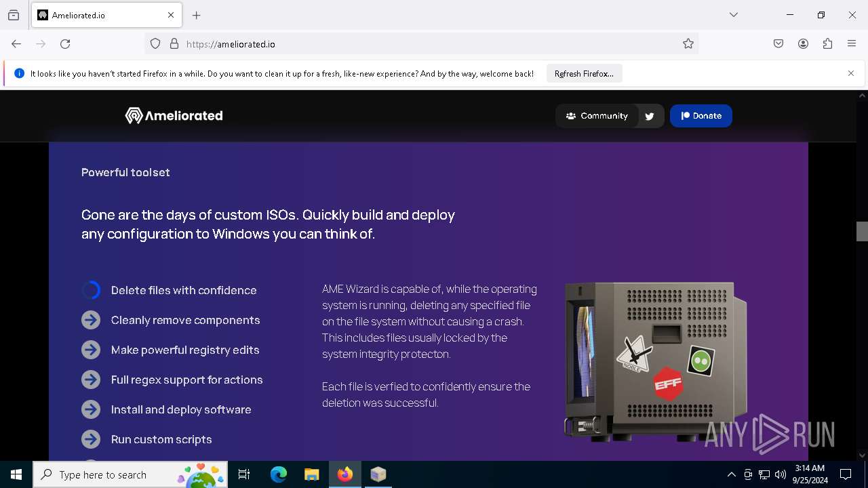Select 'Install and deploy software' feature
The height and width of the screenshot is (488, 868).
[181, 409]
